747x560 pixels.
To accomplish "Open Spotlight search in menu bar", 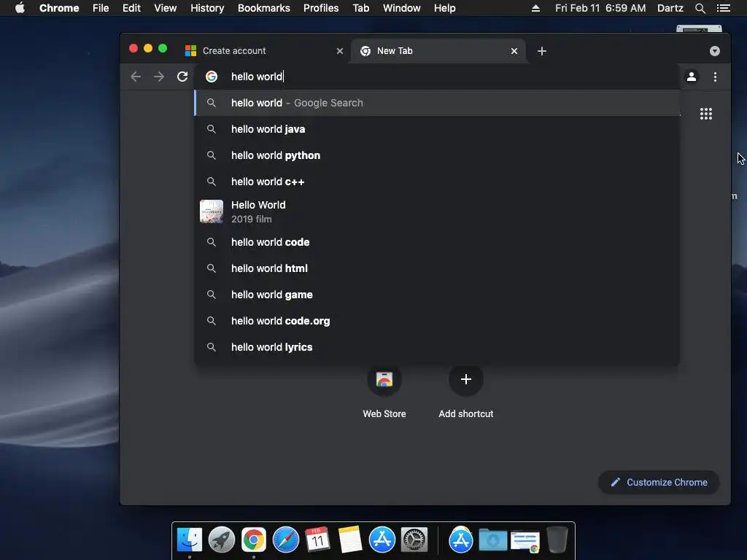I will 700,8.
